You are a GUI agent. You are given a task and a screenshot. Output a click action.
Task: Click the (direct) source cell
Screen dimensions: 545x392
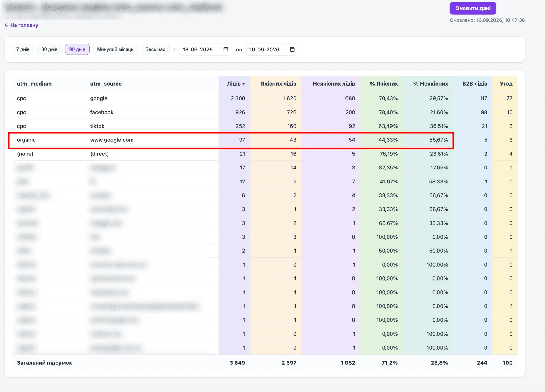99,154
